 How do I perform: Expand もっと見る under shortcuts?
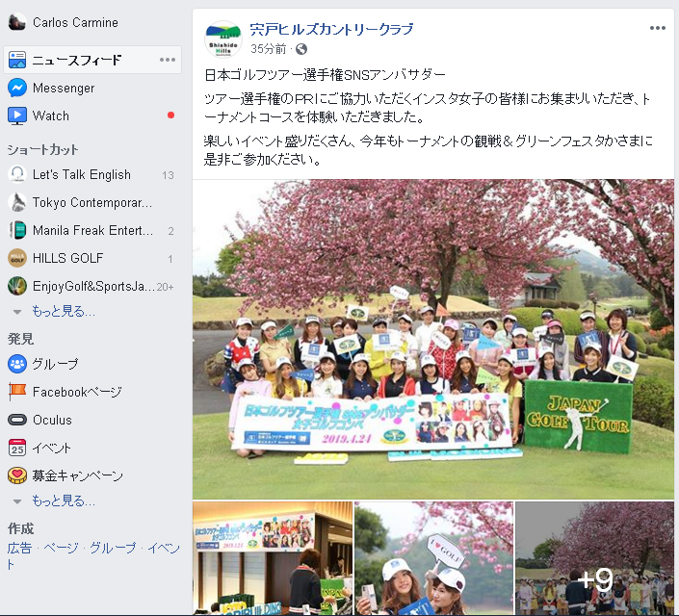coord(64,311)
